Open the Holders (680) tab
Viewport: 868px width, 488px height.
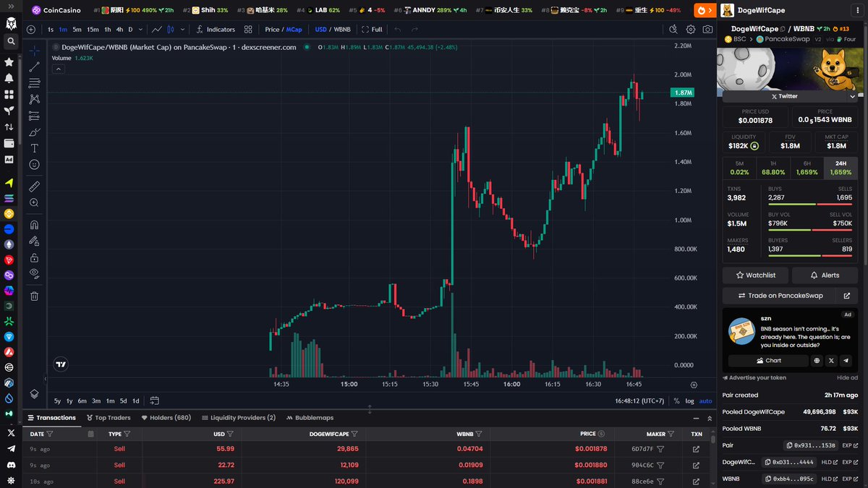coord(166,418)
